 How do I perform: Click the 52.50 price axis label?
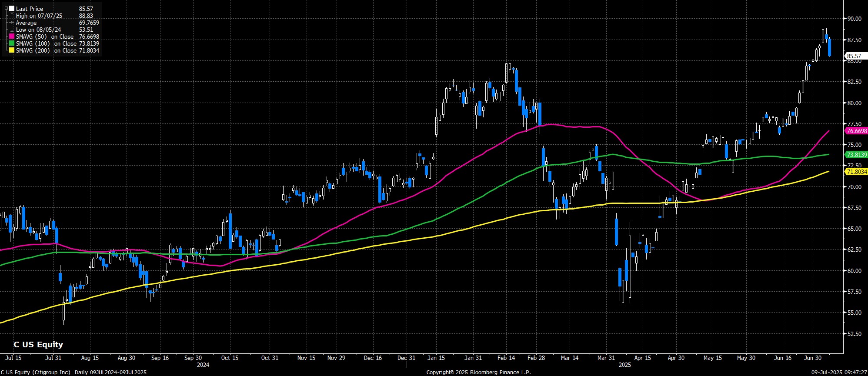854,334
